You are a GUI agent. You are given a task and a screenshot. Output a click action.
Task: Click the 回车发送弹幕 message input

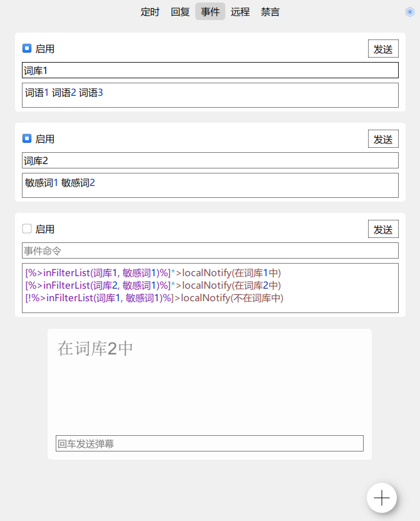point(209,443)
